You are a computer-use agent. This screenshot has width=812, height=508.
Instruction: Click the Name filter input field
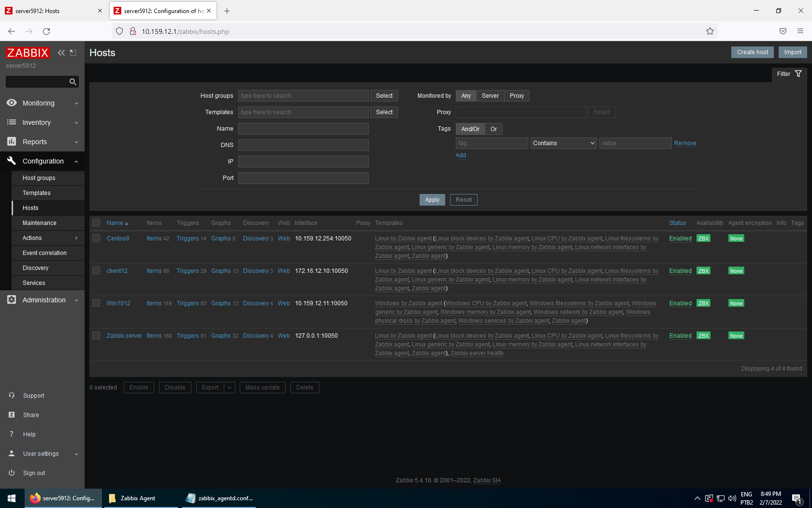(x=303, y=129)
